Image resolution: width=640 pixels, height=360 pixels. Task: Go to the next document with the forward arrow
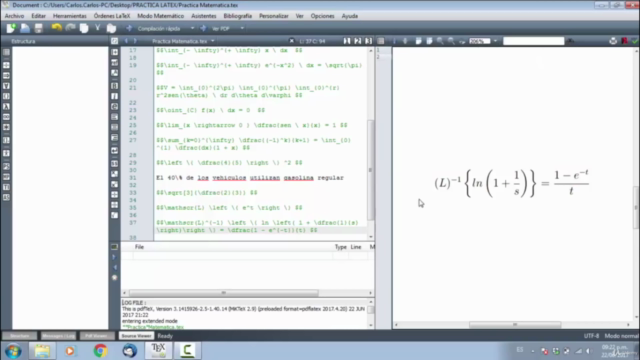click(135, 41)
